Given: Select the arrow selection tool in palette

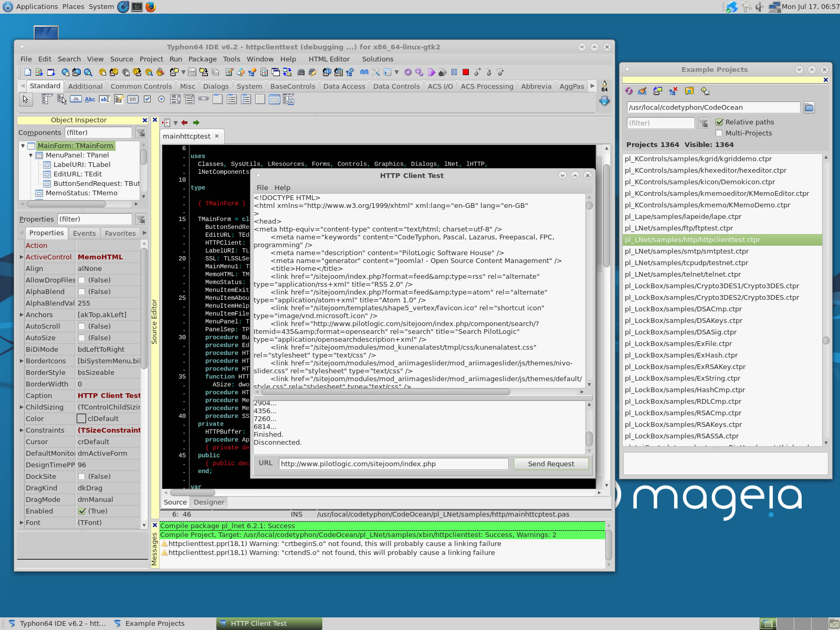Looking at the screenshot, I should click(25, 99).
